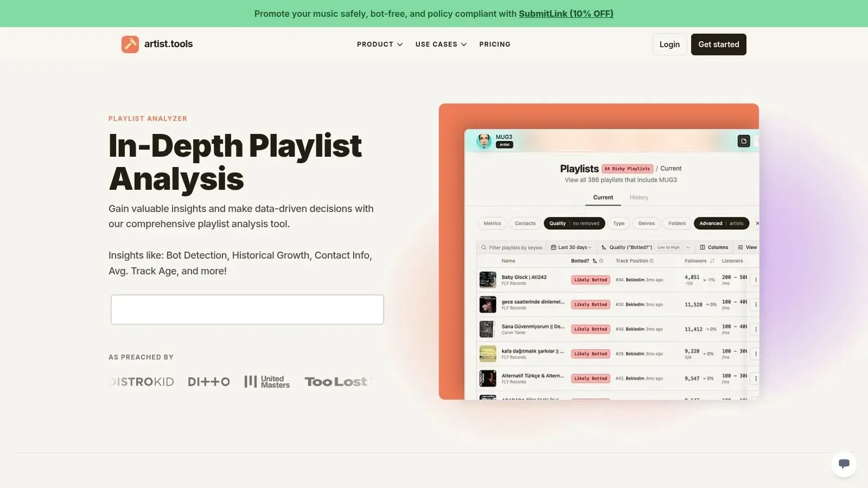Switch to the Current tab

(x=603, y=197)
